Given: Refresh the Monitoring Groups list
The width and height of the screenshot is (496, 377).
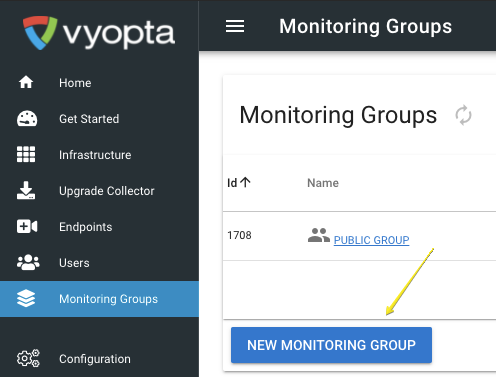Looking at the screenshot, I should tap(463, 115).
